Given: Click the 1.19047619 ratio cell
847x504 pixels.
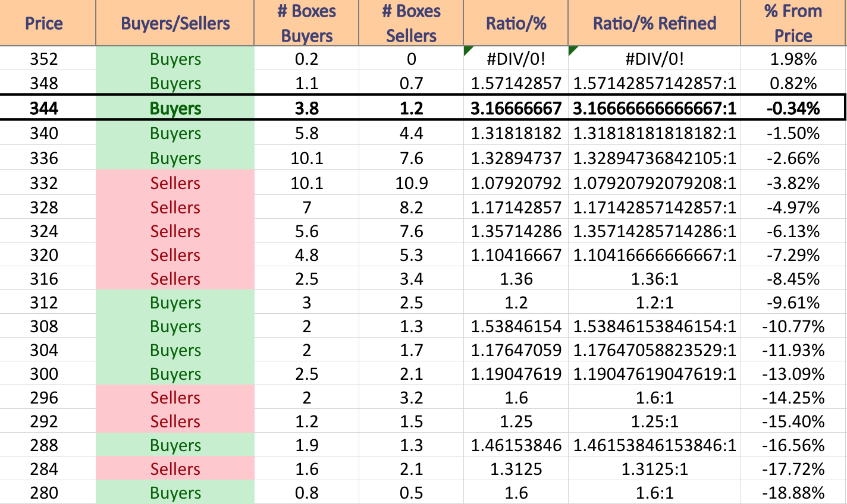Looking at the screenshot, I should coord(516,374).
